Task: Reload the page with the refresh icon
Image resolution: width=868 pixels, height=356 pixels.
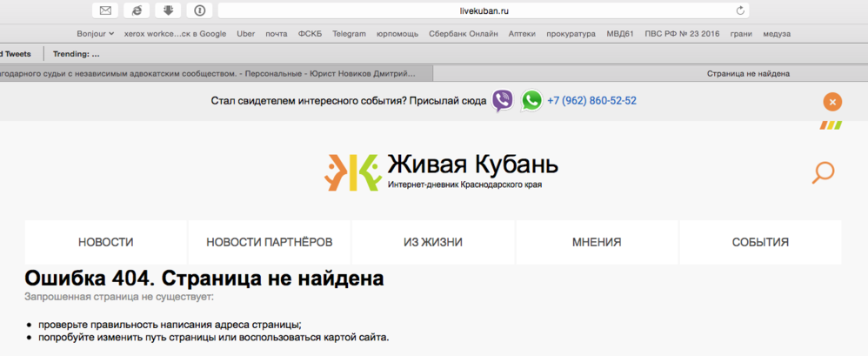Action: pyautogui.click(x=740, y=10)
